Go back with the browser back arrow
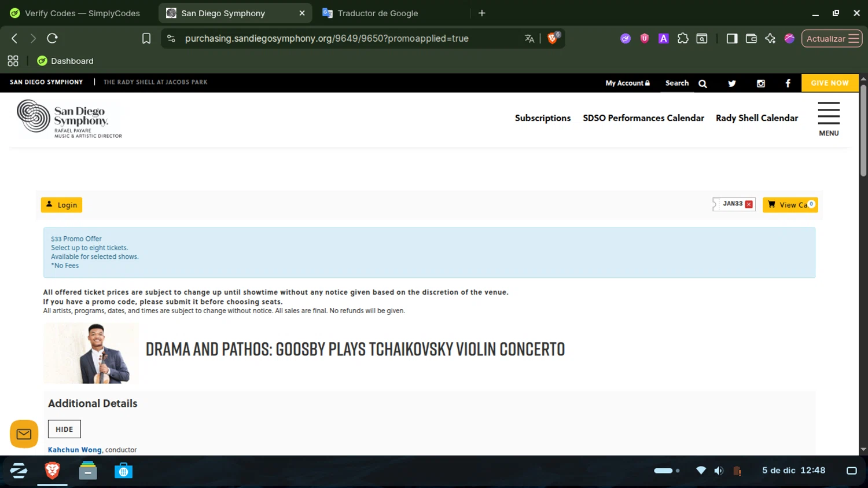This screenshot has height=488, width=868. coord(14,38)
